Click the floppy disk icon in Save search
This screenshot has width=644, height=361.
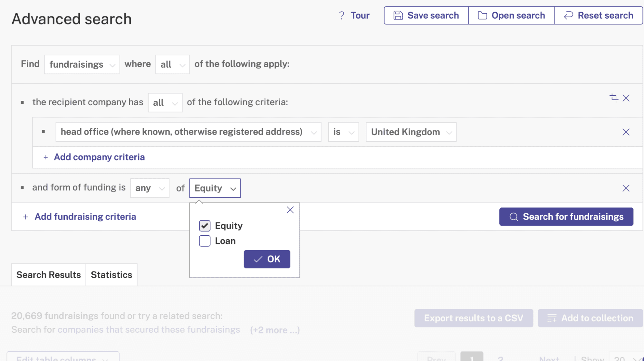[x=398, y=15]
